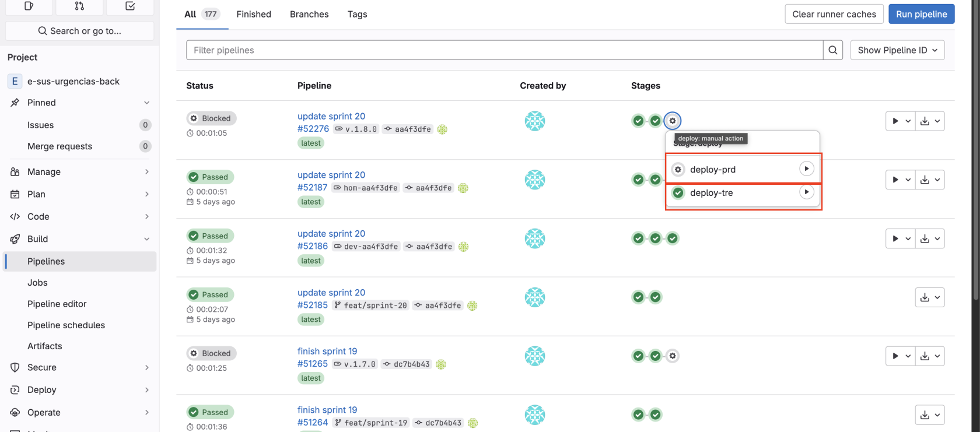
Task: Run the deploy-prd manual job
Action: [x=806, y=169]
